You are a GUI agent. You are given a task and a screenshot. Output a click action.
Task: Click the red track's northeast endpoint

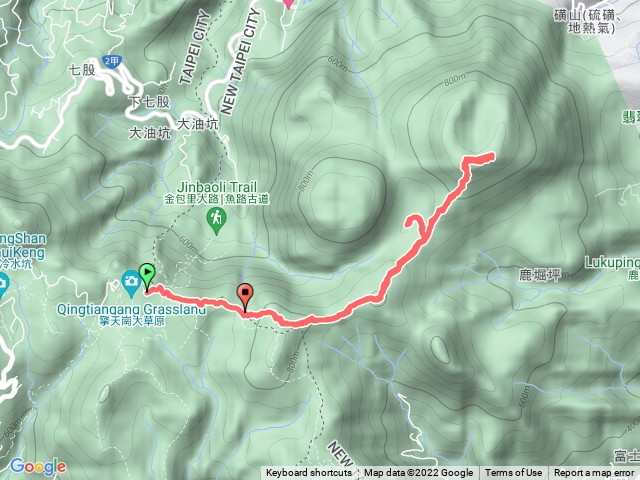tap(492, 156)
